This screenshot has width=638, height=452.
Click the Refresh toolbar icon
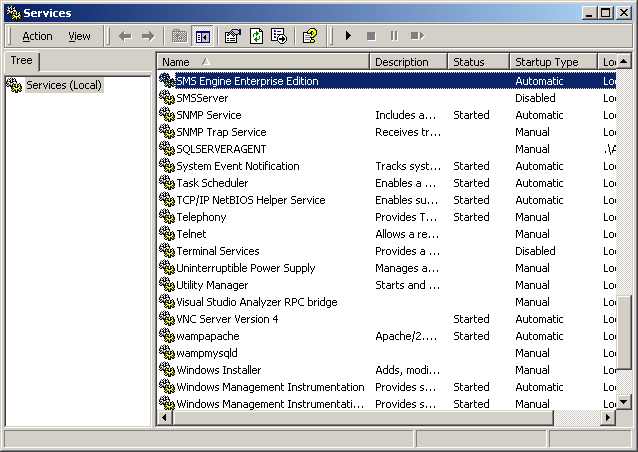pos(256,36)
